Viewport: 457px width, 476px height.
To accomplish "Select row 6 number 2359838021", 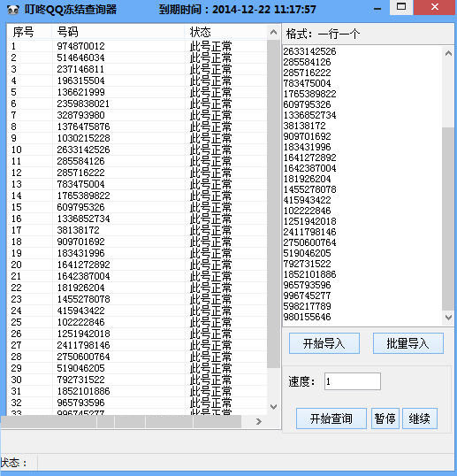I will [x=83, y=104].
